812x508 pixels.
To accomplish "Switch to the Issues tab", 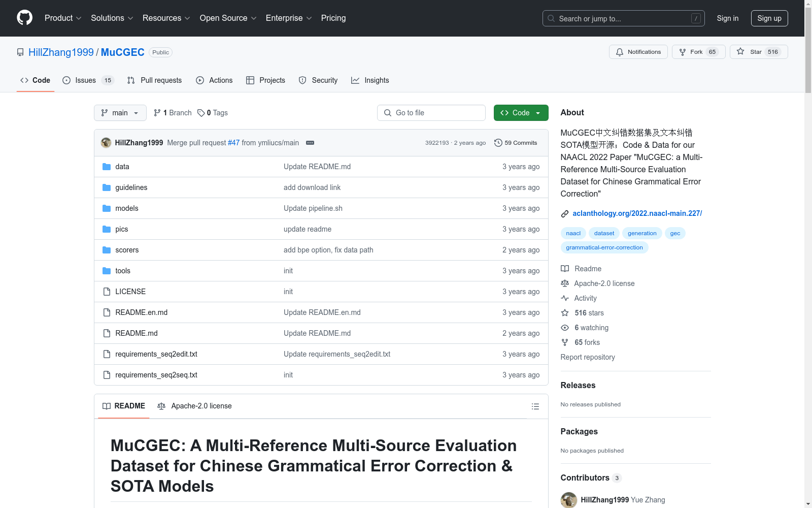I will [x=88, y=80].
